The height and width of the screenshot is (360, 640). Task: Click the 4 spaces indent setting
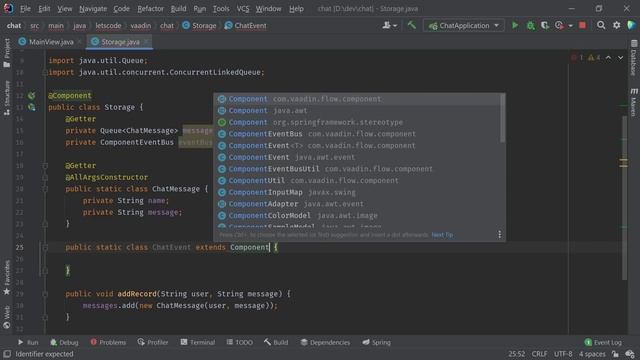click(x=592, y=354)
